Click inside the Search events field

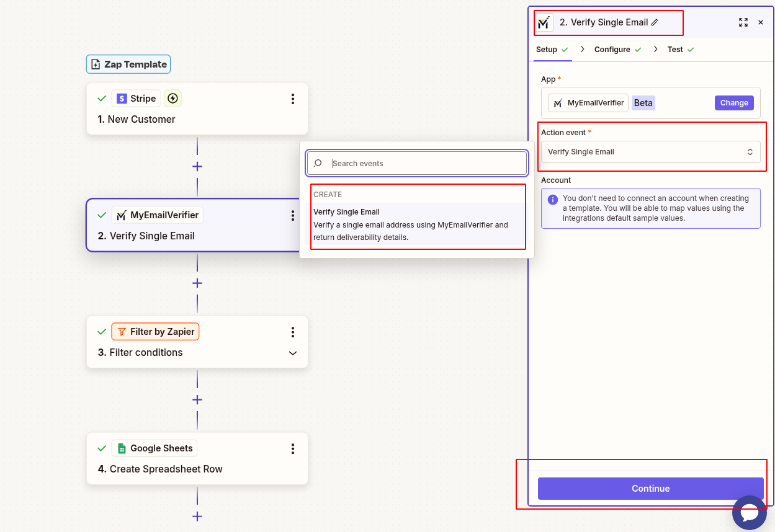coord(416,163)
